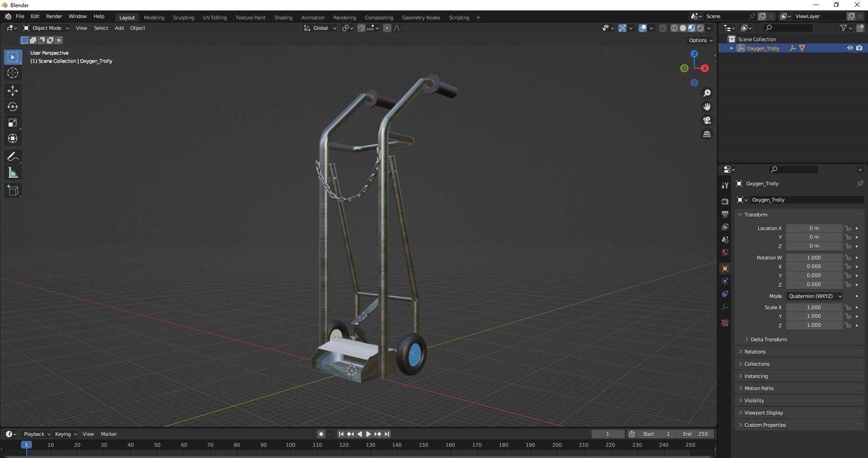Open rotation Mode Quaternion (WXYZ) dropdown
The image size is (868, 458).
pos(815,296)
